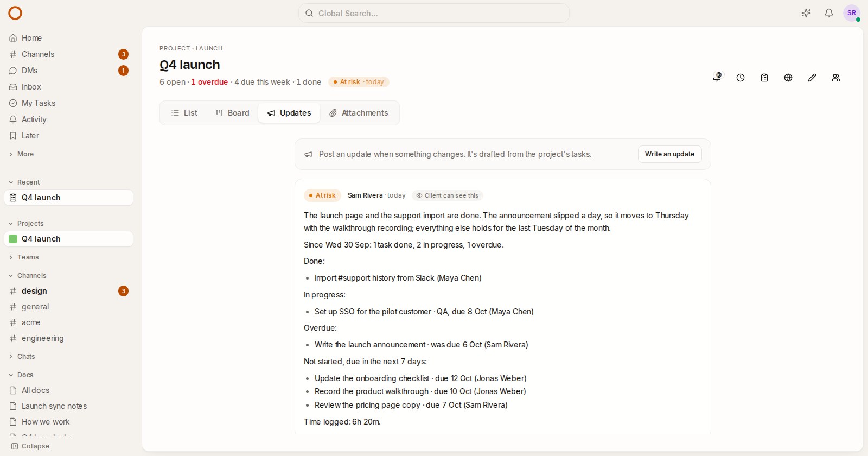
Task: Open the engineering channel
Action: pyautogui.click(x=68, y=338)
